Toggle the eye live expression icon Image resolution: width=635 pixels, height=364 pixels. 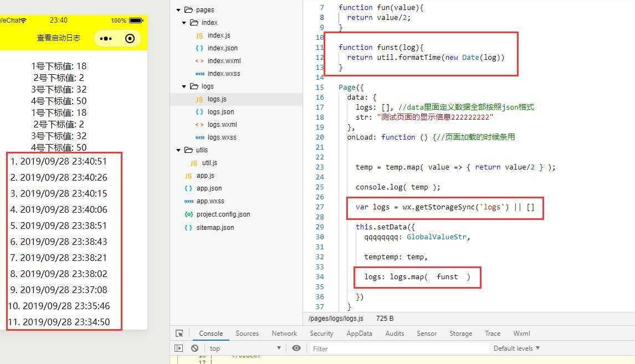click(x=296, y=348)
